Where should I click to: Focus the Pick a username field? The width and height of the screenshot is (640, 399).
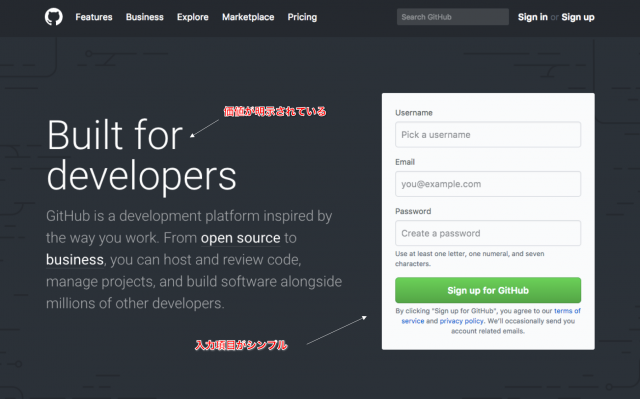tap(488, 135)
